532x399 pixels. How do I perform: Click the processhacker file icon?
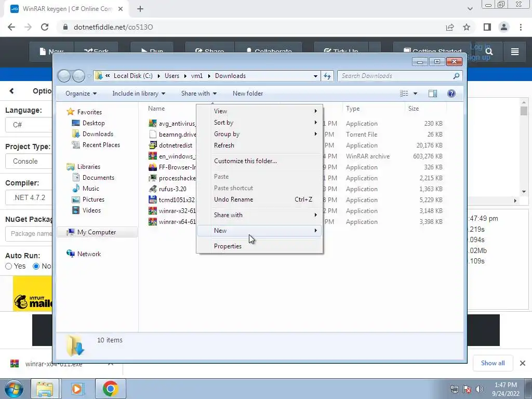click(x=153, y=178)
